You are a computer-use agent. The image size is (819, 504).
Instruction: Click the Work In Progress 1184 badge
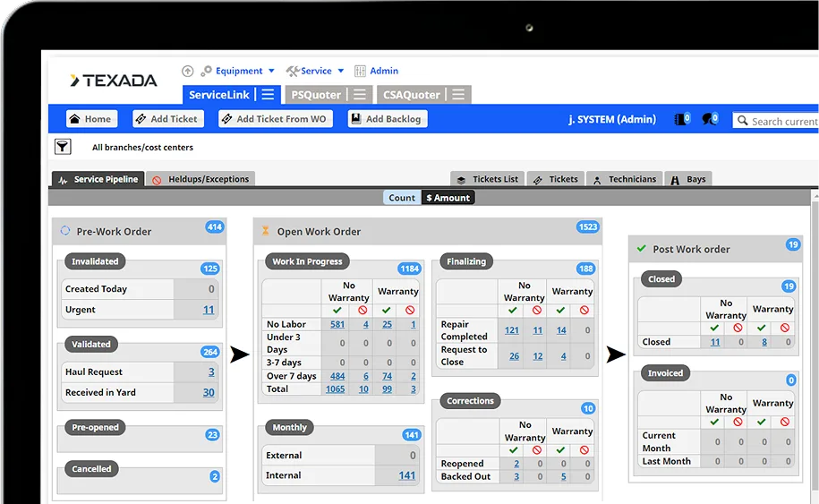[x=409, y=269]
